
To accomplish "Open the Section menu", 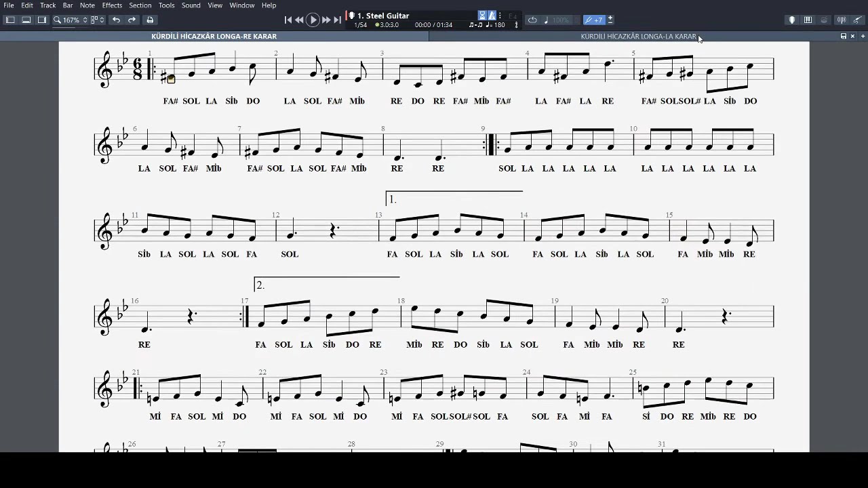I will click(140, 5).
